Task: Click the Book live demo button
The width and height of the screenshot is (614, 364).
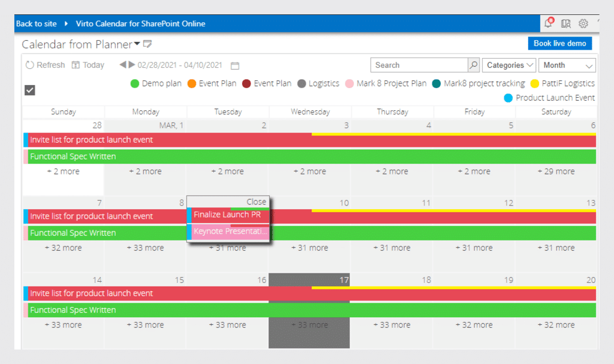Action: (559, 44)
